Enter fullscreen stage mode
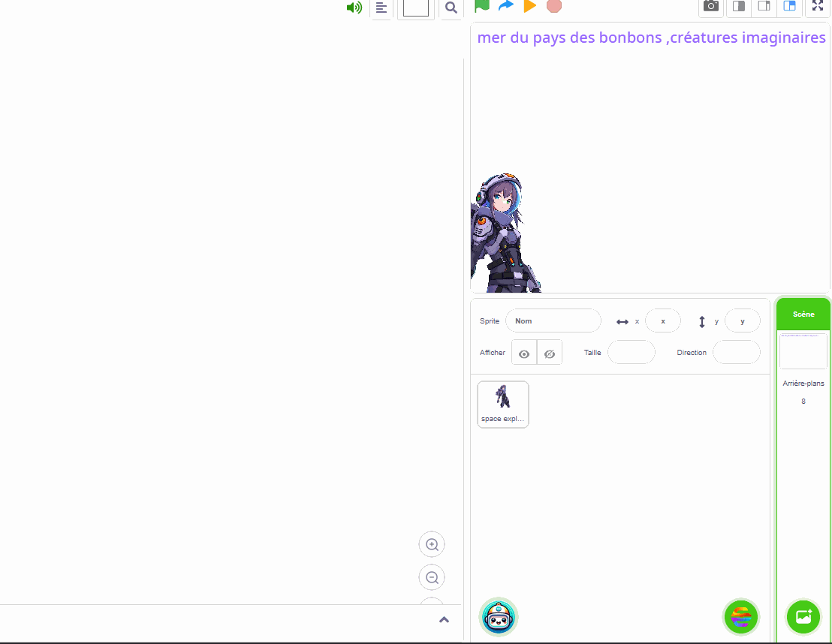 818,6
